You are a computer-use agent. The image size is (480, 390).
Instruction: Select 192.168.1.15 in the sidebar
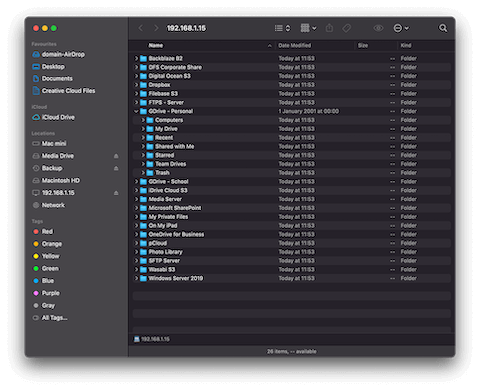53,193
